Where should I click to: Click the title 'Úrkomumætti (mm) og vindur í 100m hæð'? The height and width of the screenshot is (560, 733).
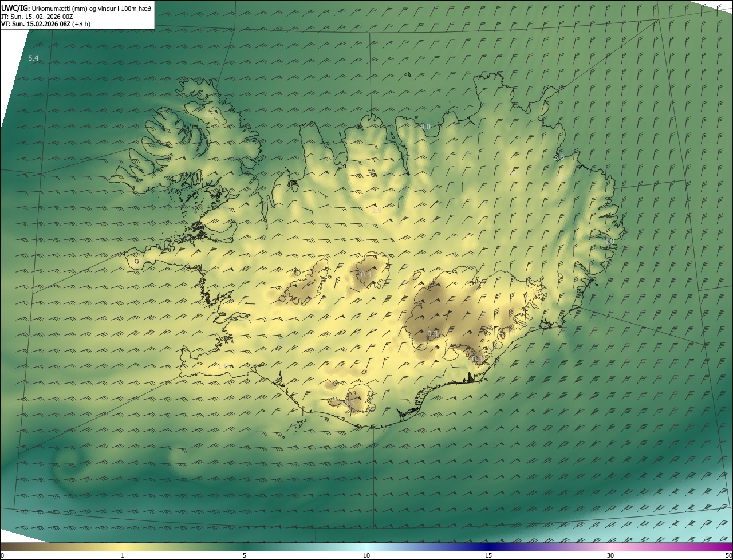coord(91,8)
